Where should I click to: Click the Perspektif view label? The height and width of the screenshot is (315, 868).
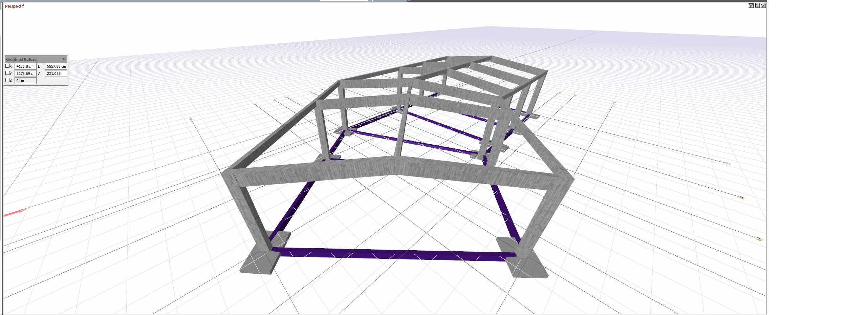click(x=14, y=6)
